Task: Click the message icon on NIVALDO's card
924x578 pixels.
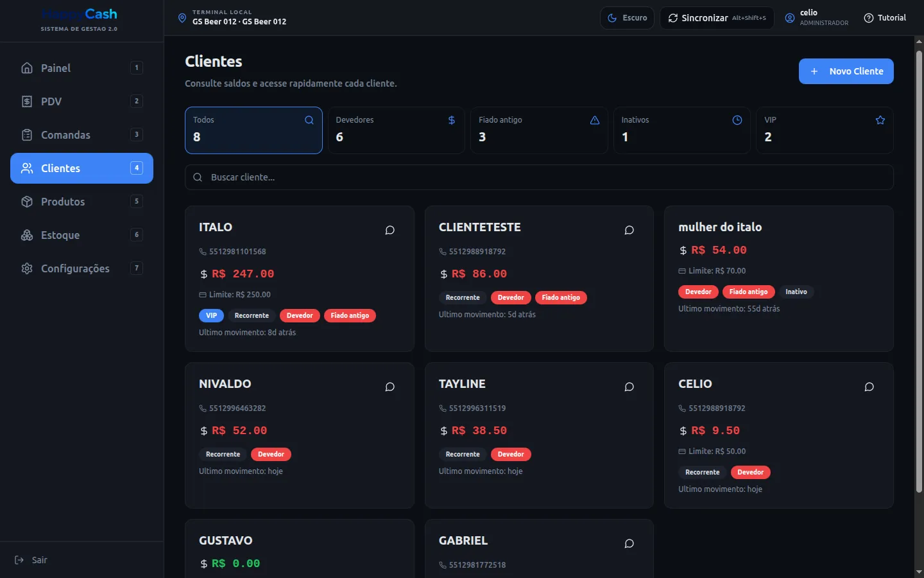Action: click(389, 387)
